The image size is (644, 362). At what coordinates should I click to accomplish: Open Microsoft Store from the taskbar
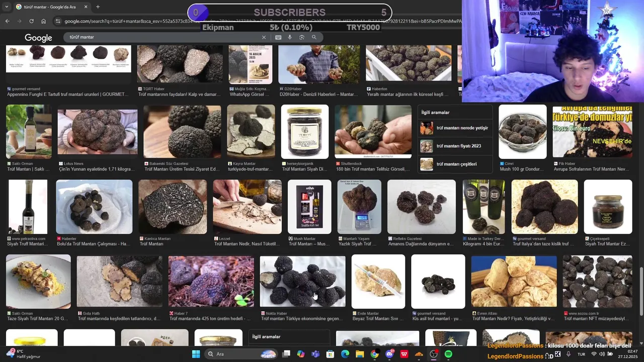[330, 354]
